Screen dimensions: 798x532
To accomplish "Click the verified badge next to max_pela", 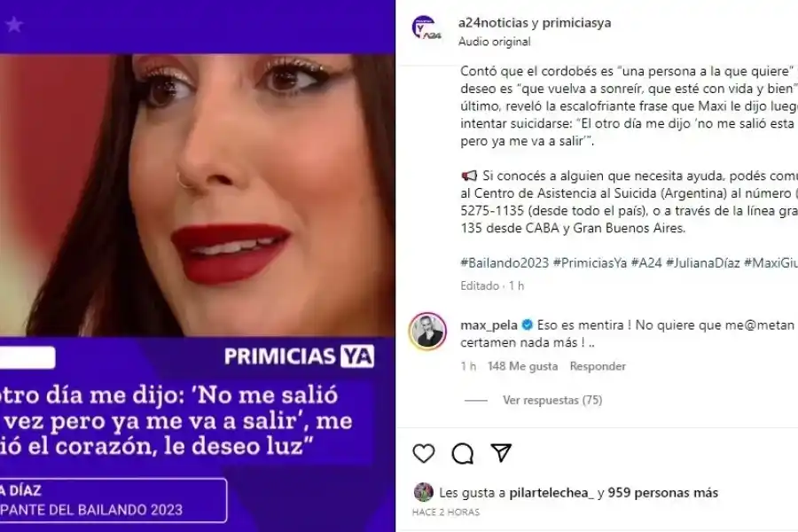I will pos(528,325).
